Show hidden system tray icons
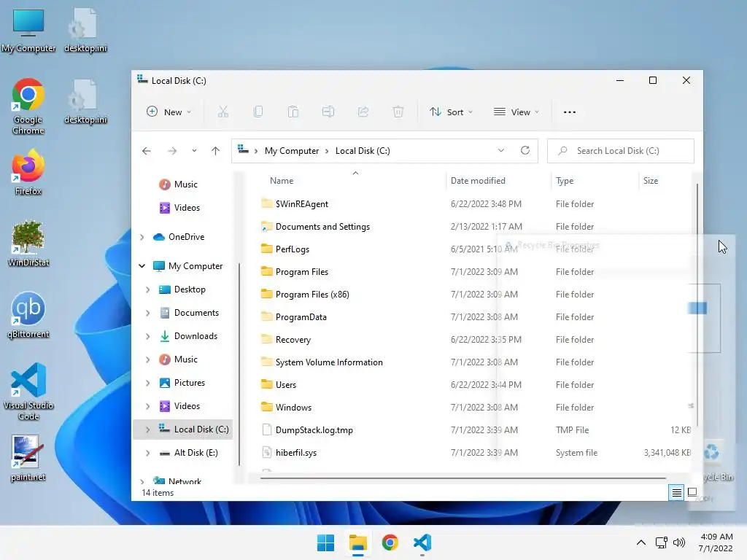Viewport: 747px width, 560px height. tap(641, 542)
